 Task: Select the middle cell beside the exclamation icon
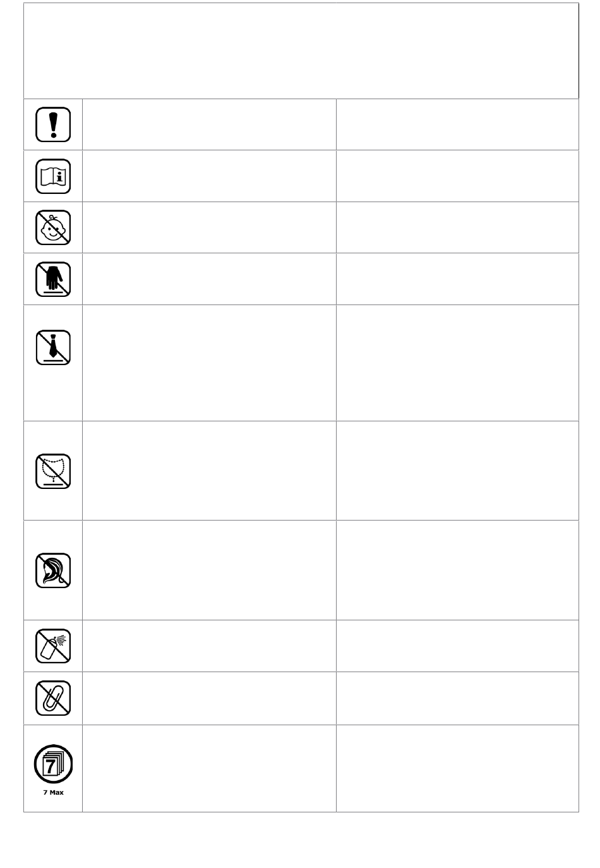[209, 124]
